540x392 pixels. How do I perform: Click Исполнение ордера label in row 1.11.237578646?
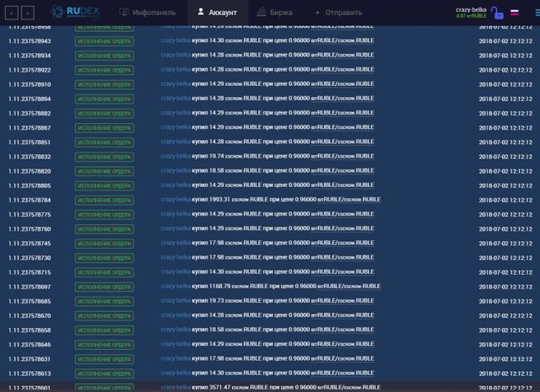click(105, 345)
